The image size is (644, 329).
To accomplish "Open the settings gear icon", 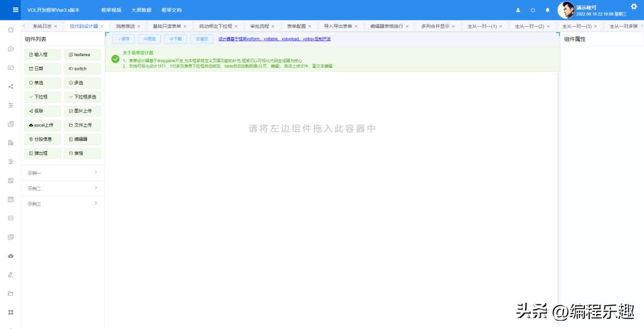I will (634, 6).
